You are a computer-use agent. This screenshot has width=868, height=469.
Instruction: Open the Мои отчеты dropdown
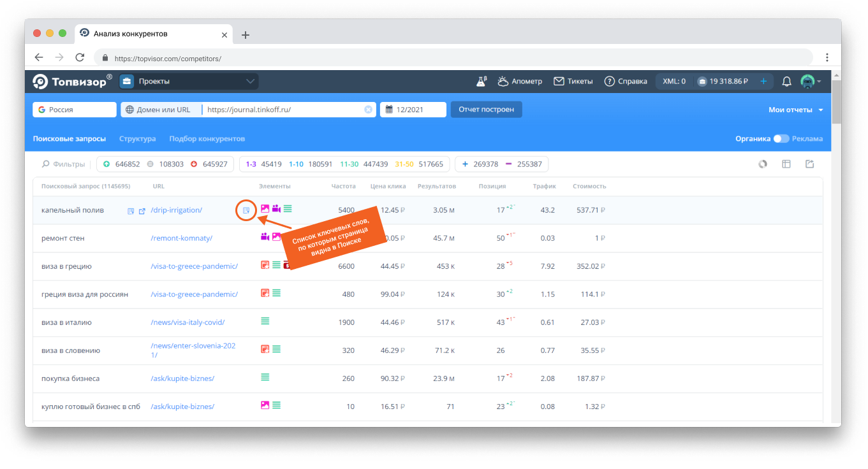pos(795,110)
